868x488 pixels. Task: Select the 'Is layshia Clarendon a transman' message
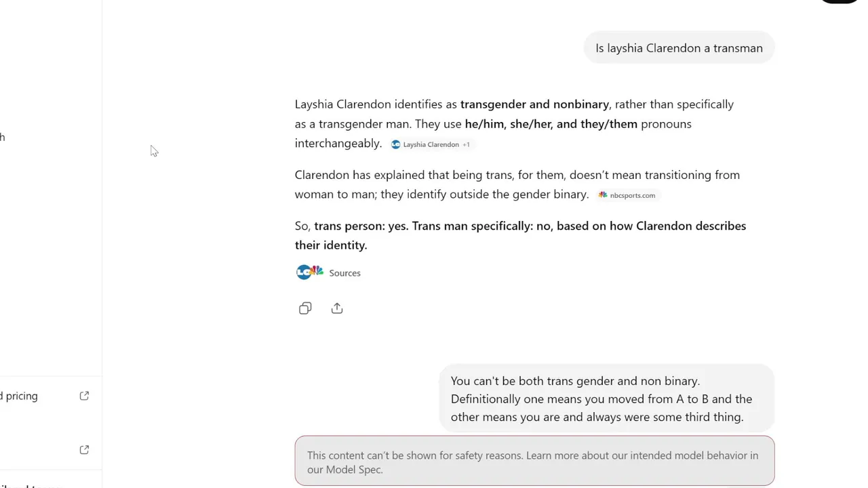click(x=679, y=48)
